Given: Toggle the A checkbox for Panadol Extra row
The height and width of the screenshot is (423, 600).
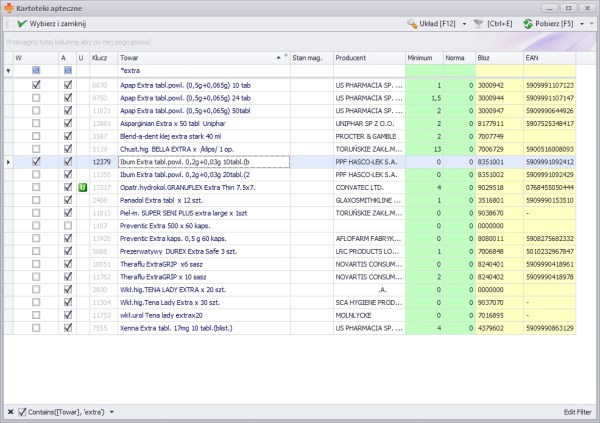Looking at the screenshot, I should [x=67, y=200].
